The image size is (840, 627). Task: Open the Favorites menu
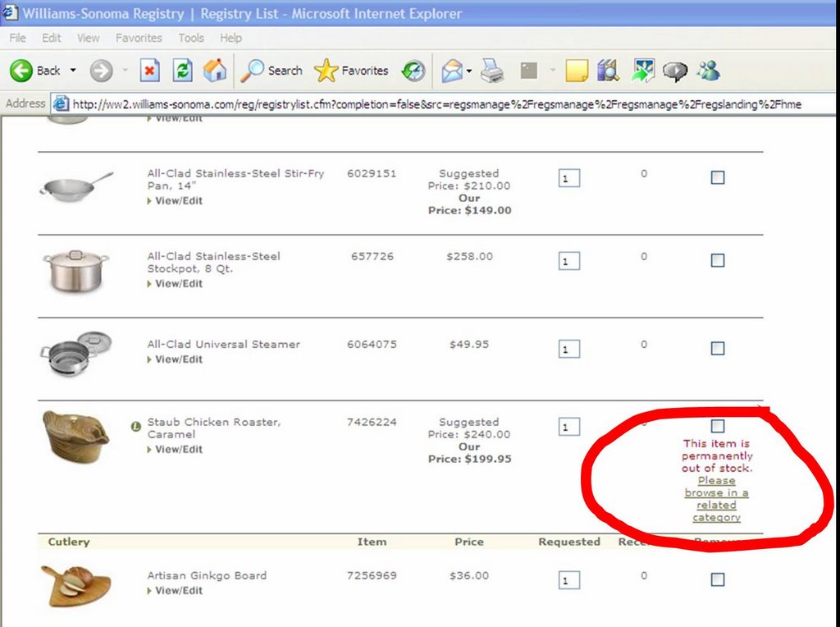click(139, 38)
